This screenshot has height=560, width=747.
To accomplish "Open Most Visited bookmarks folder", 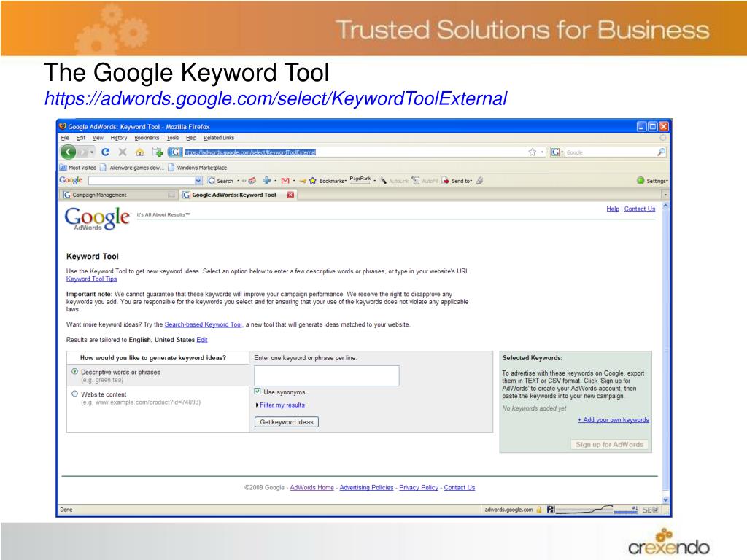I will click(77, 168).
